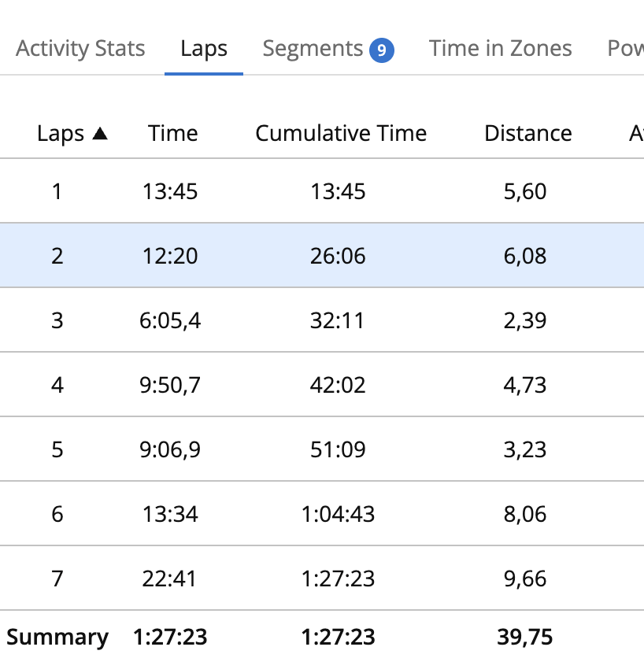Click the Summary row label
644x658 pixels.
click(x=57, y=636)
